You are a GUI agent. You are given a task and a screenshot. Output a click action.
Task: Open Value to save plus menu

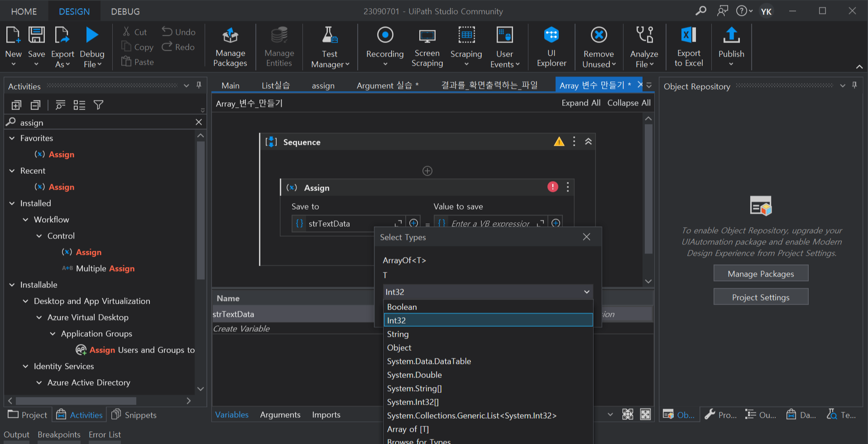556,223
